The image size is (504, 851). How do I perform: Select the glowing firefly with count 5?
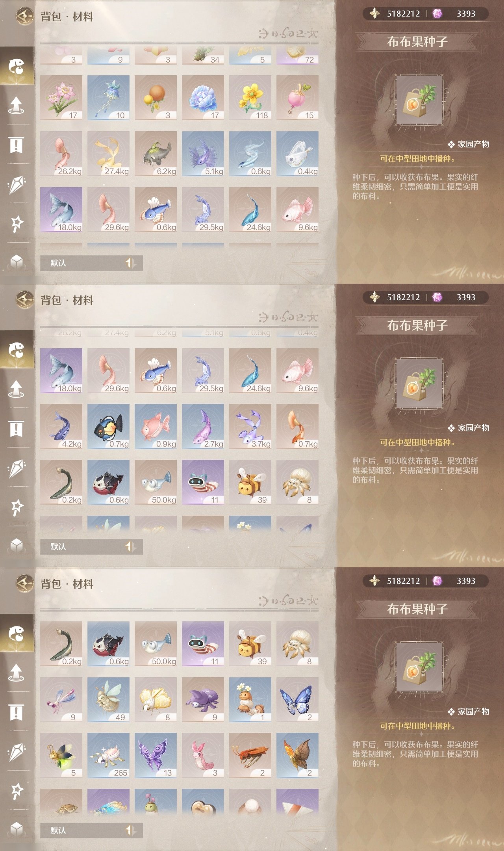coord(61,755)
